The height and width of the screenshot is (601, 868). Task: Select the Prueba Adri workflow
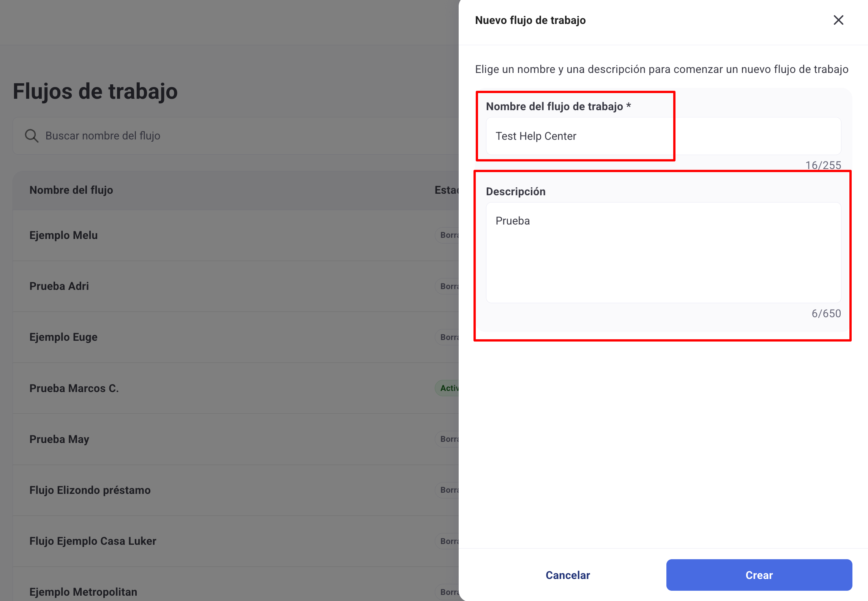[59, 286]
